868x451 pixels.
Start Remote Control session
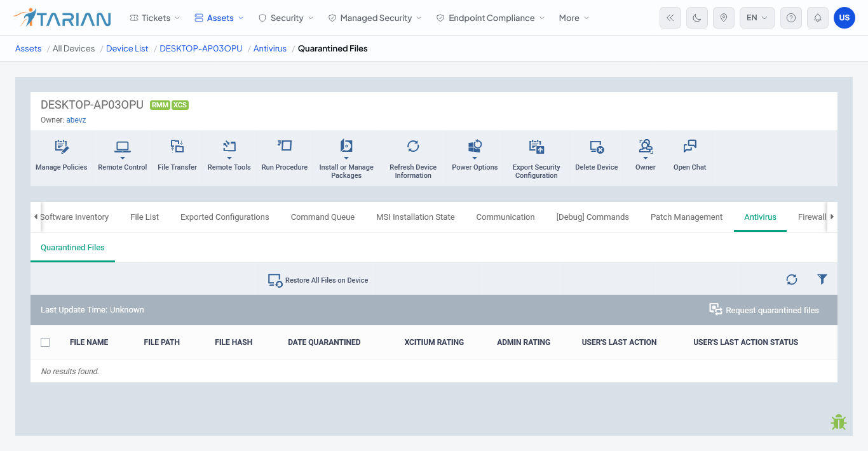[123, 156]
